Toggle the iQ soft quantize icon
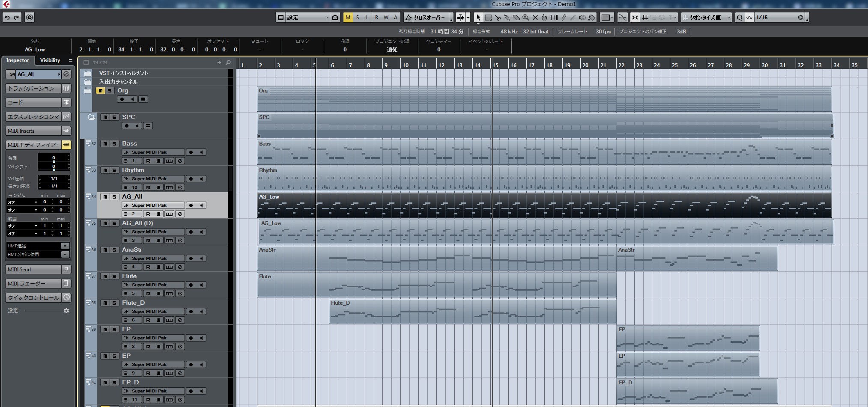868x407 pixels. coord(749,18)
